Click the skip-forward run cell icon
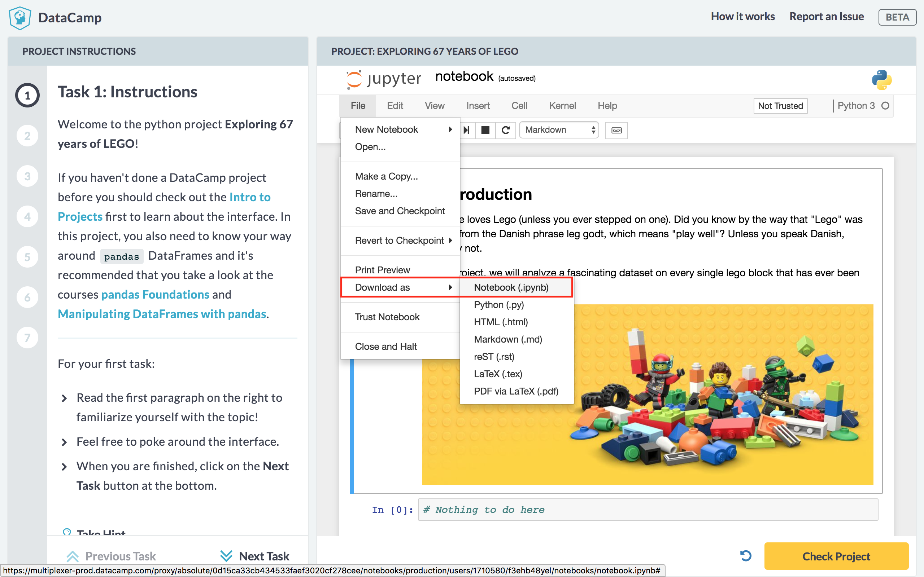This screenshot has height=577, width=924. 466,130
